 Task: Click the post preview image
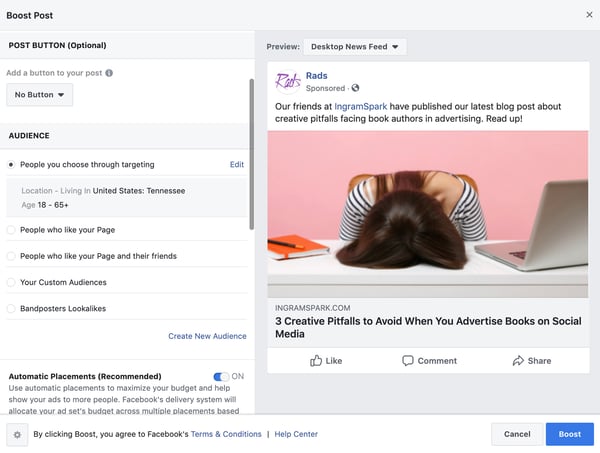point(428,214)
